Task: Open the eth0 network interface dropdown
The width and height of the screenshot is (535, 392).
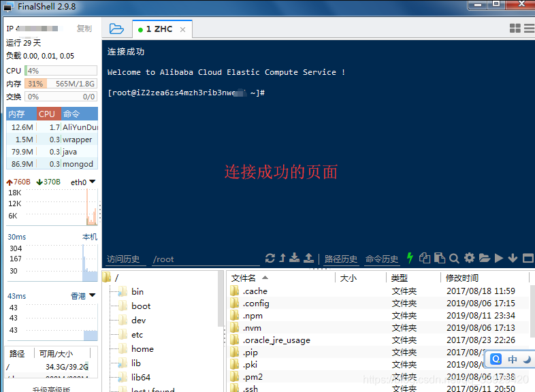Action: click(x=83, y=182)
